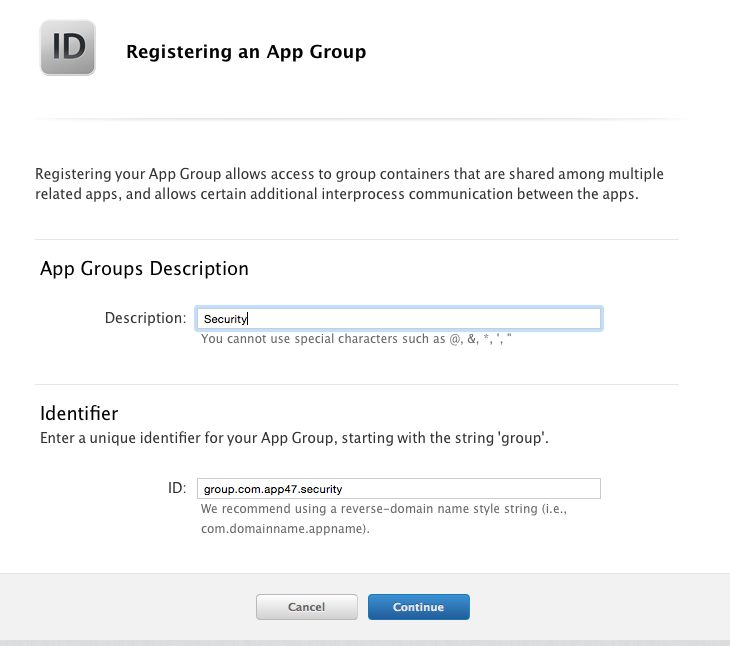The image size is (730, 646).
Task: Place cursor in 'group.com.app47.security' text
Action: pos(273,489)
